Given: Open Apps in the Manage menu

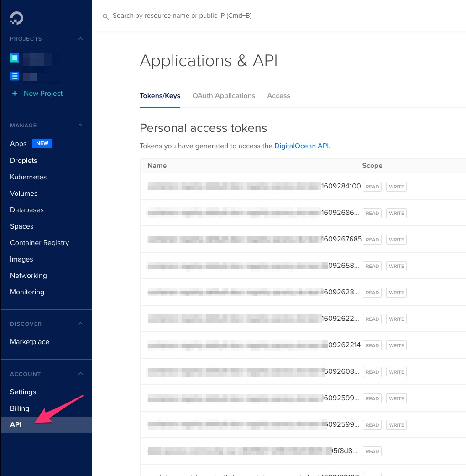Looking at the screenshot, I should tap(18, 144).
